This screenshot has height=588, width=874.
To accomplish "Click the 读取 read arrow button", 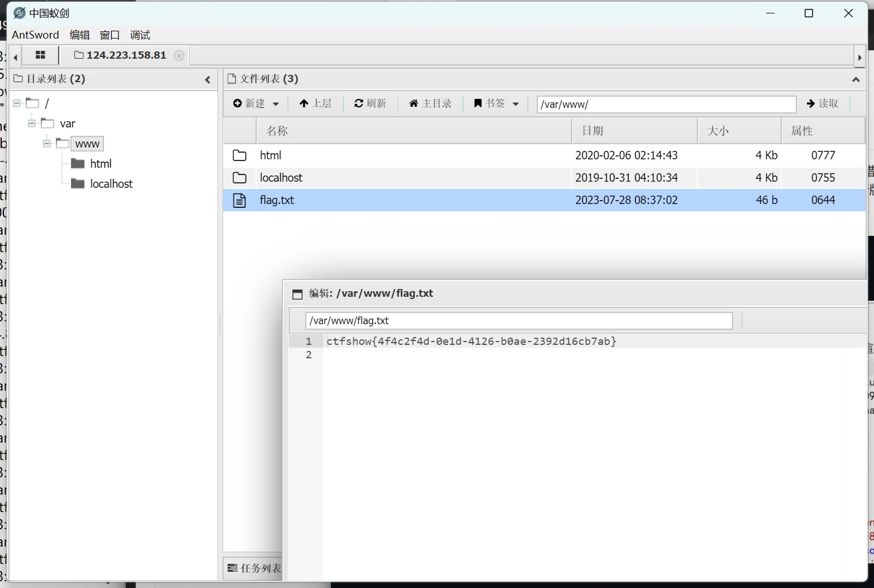I will coord(822,103).
